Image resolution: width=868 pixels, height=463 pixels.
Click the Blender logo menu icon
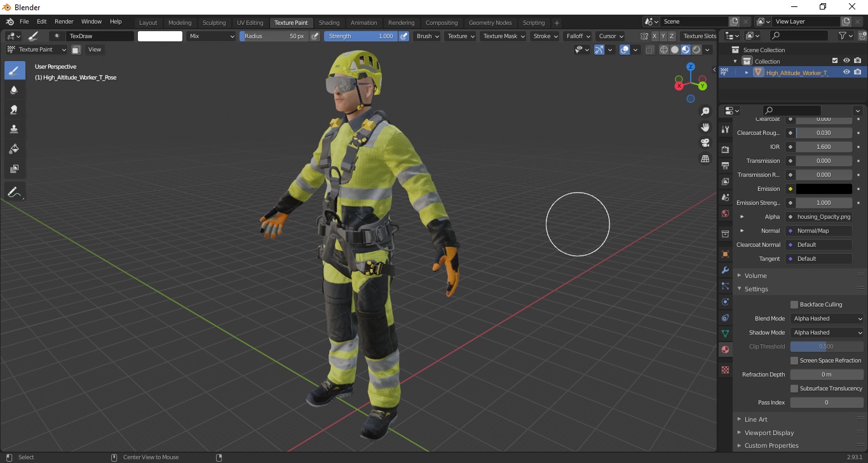[9, 22]
